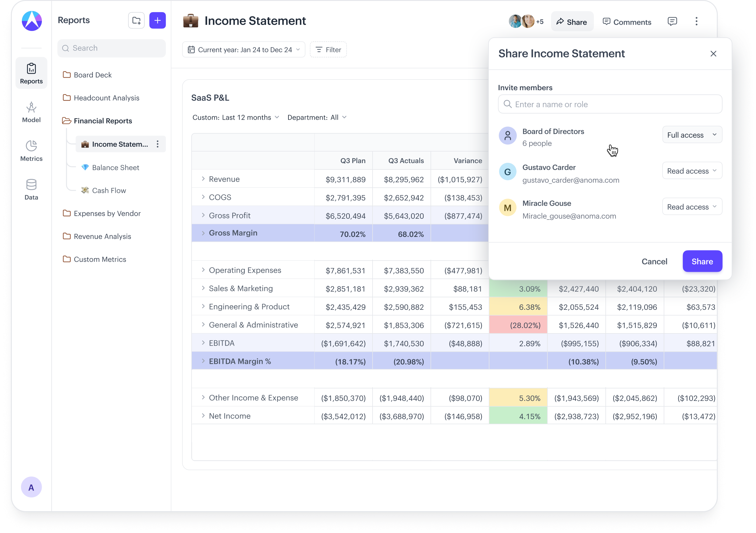
Task: Click the Enter a name or role field
Action: [610, 104]
